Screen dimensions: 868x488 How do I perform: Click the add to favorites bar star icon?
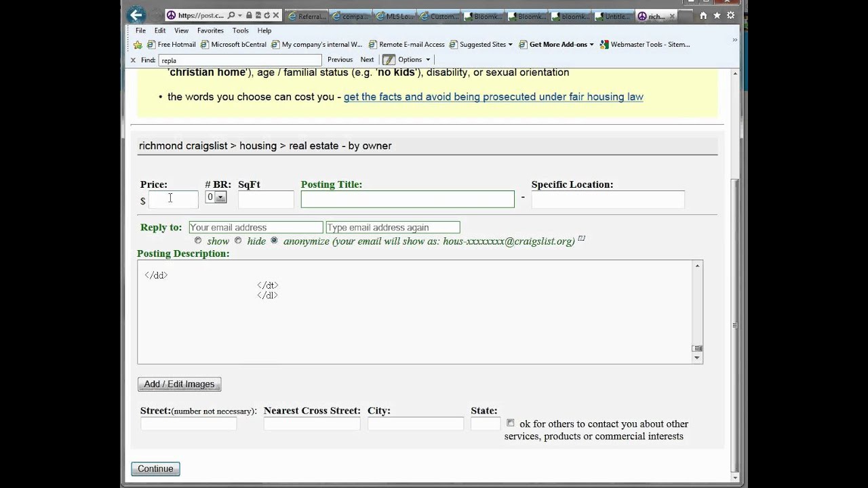tap(138, 45)
